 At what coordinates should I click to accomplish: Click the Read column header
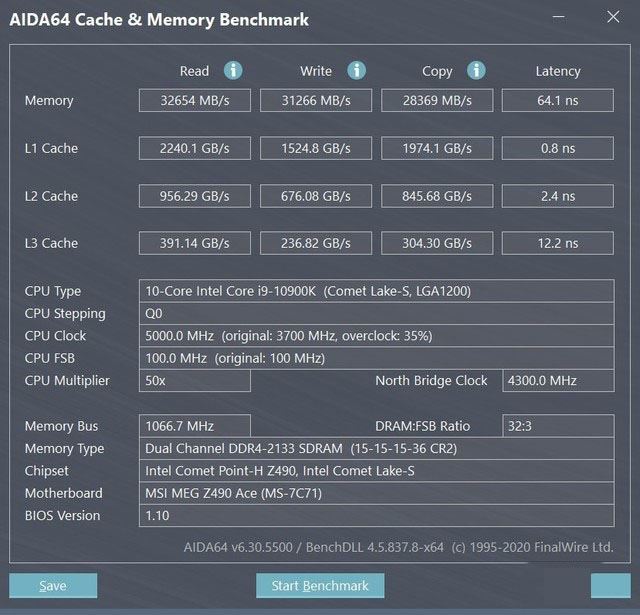point(194,71)
